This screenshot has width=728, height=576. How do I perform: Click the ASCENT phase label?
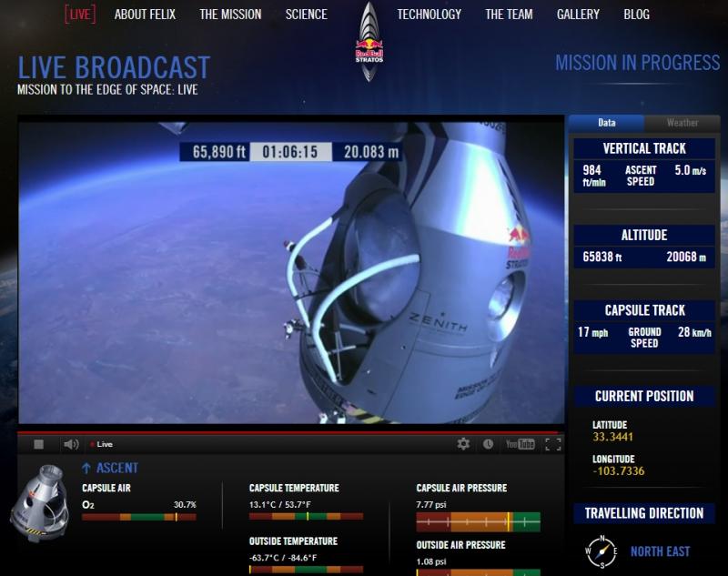point(117,468)
